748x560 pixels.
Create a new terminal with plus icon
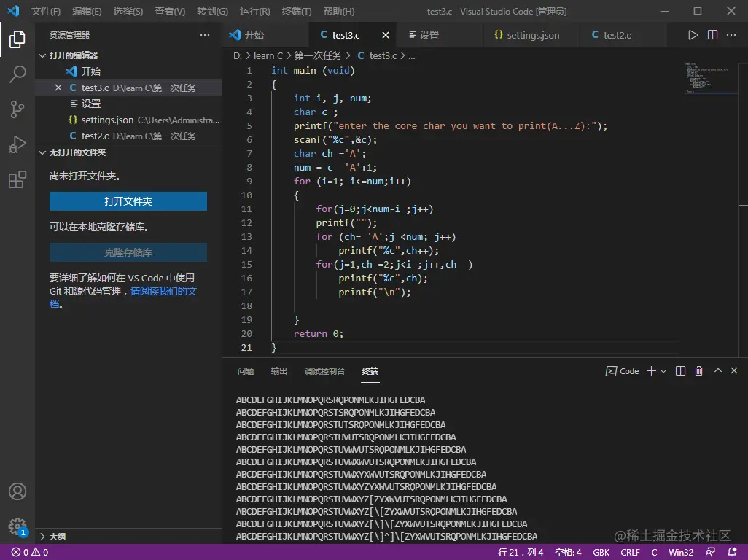[651, 371]
